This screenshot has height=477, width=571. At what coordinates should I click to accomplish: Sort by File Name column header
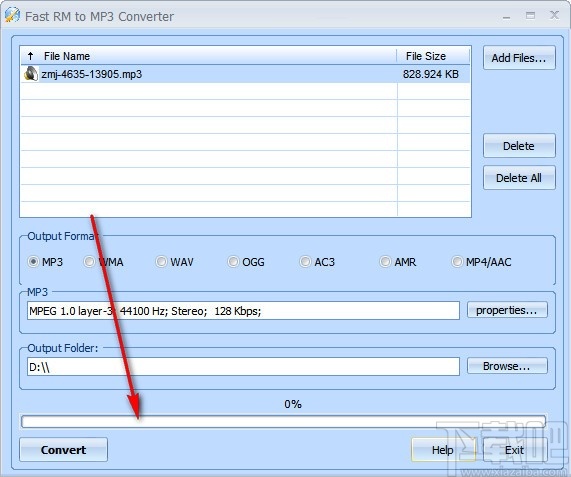(208, 56)
